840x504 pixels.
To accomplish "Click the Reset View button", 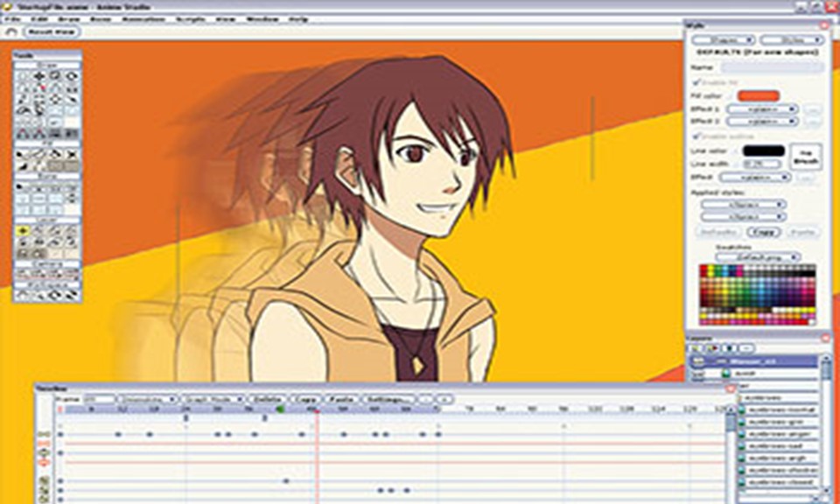I will click(52, 31).
